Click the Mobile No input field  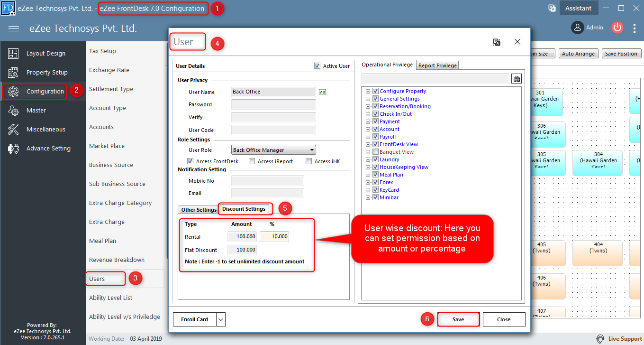[x=268, y=181]
